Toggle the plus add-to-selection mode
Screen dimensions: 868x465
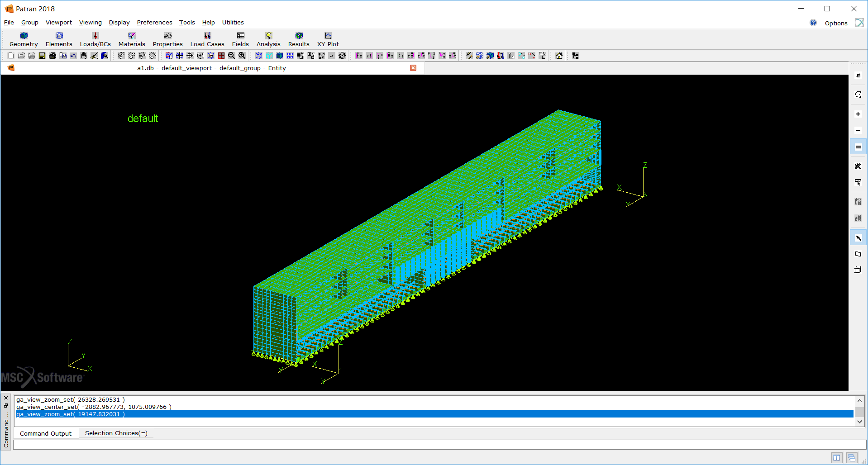pyautogui.click(x=858, y=114)
